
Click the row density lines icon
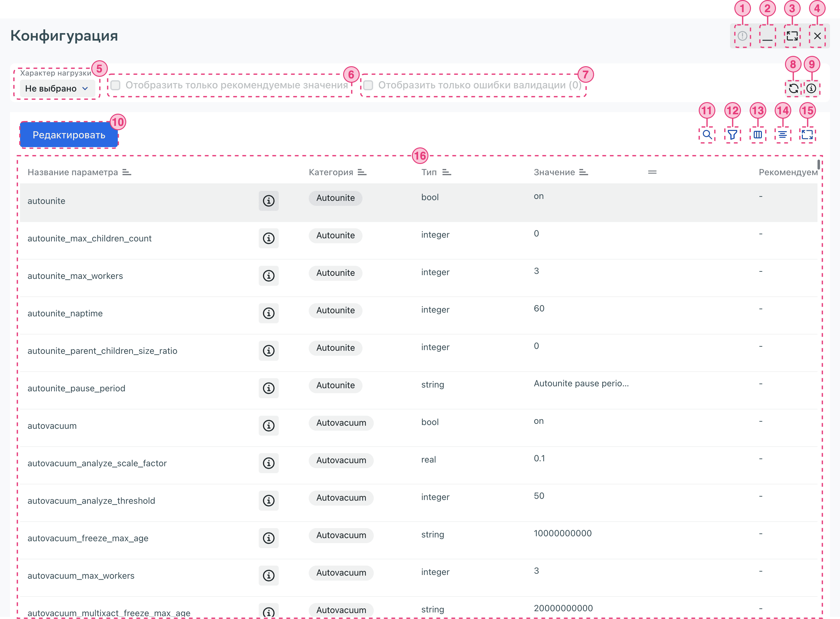(782, 135)
